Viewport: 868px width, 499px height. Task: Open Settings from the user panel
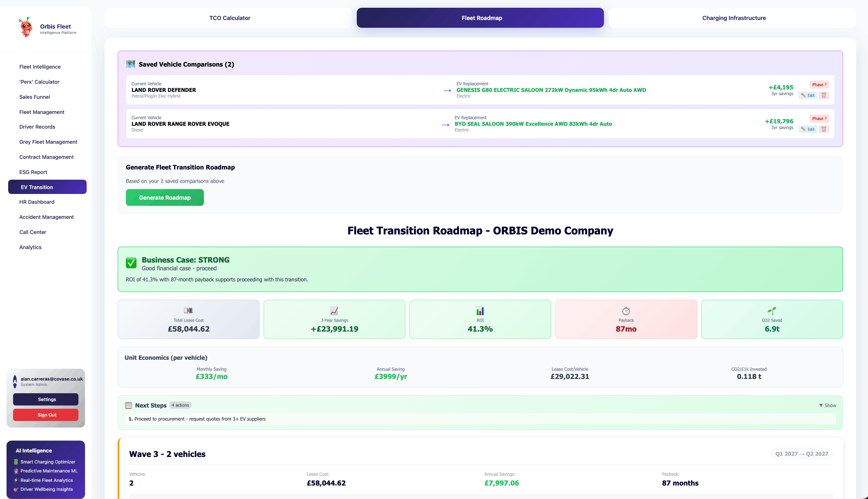46,399
